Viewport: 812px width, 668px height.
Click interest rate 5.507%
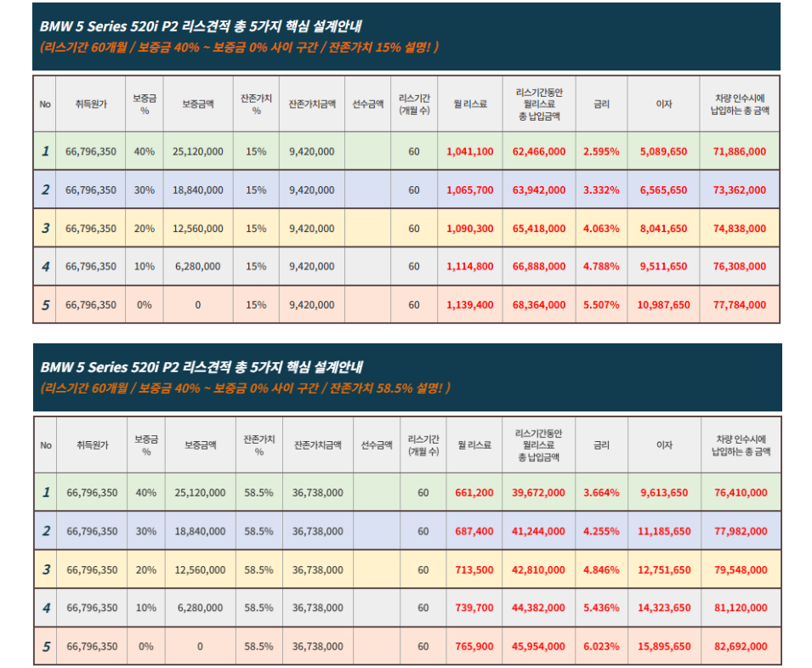click(x=601, y=305)
